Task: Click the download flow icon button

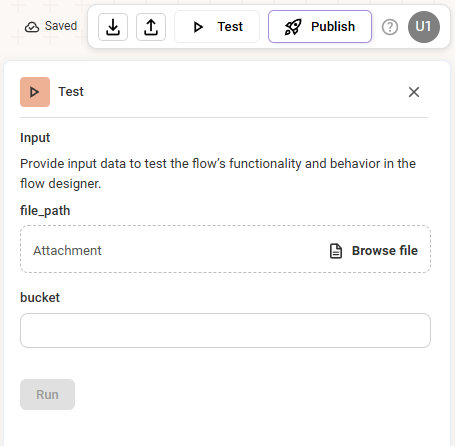Action: coord(113,27)
